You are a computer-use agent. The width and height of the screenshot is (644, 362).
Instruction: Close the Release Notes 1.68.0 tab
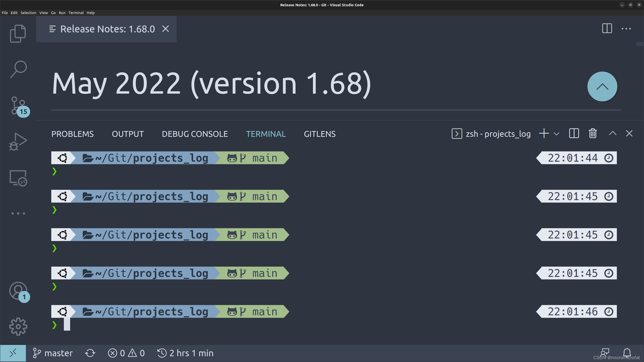pos(165,29)
